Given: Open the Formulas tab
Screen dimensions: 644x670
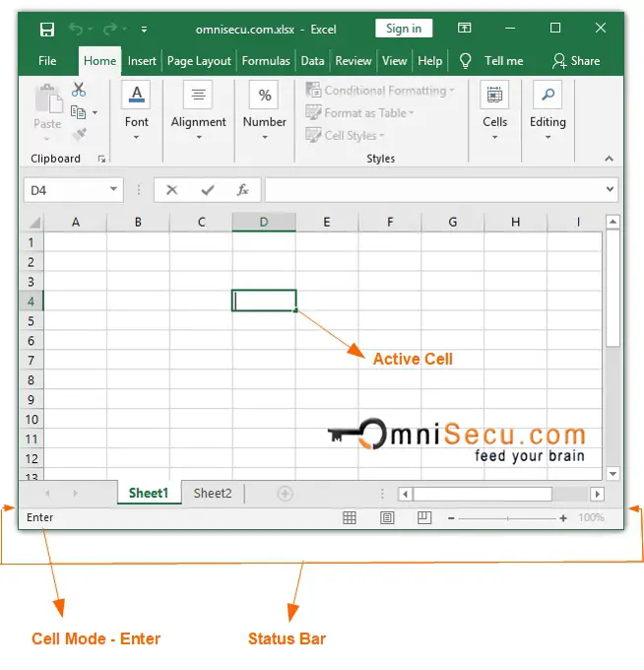Looking at the screenshot, I should 266,61.
